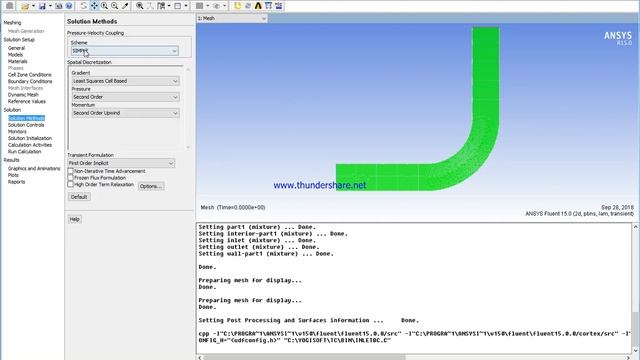Open Plots page
This screenshot has height=360, width=640.
(x=13, y=175)
